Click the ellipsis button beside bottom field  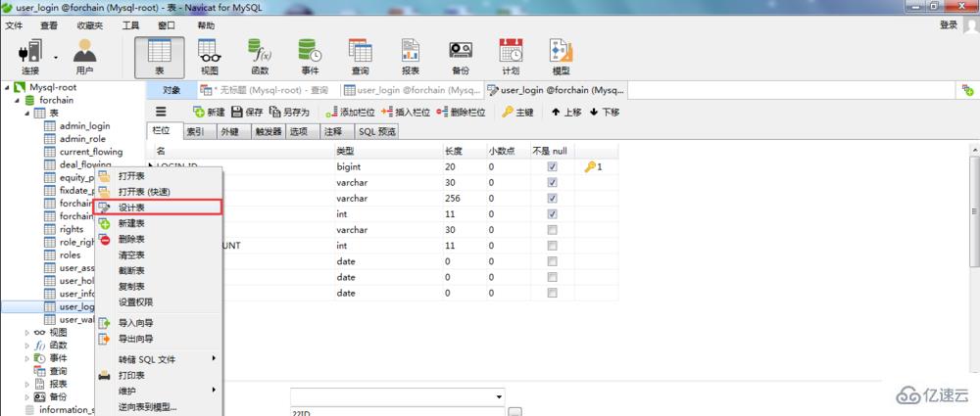[514, 412]
